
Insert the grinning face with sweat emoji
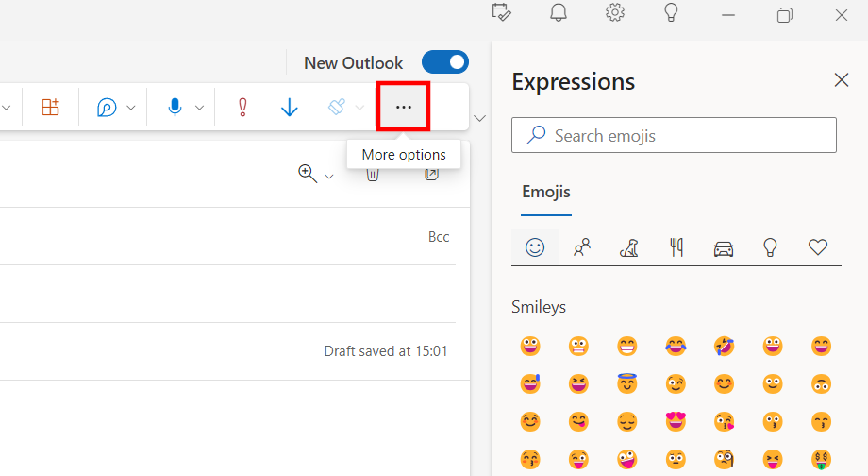point(530,384)
